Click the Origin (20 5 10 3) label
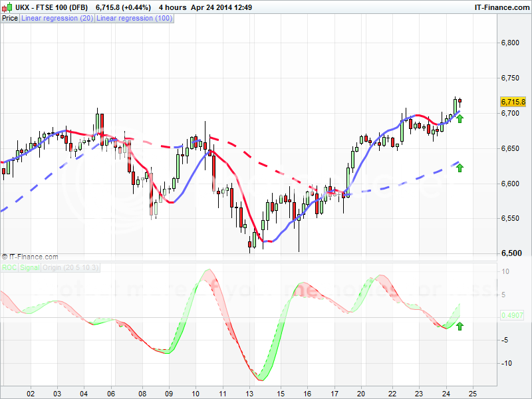 pyautogui.click(x=71, y=267)
